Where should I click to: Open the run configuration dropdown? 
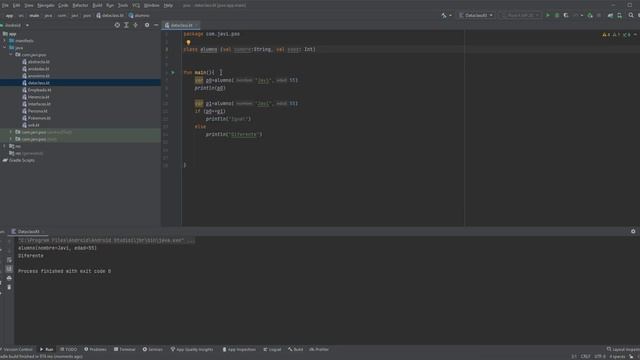(x=476, y=16)
